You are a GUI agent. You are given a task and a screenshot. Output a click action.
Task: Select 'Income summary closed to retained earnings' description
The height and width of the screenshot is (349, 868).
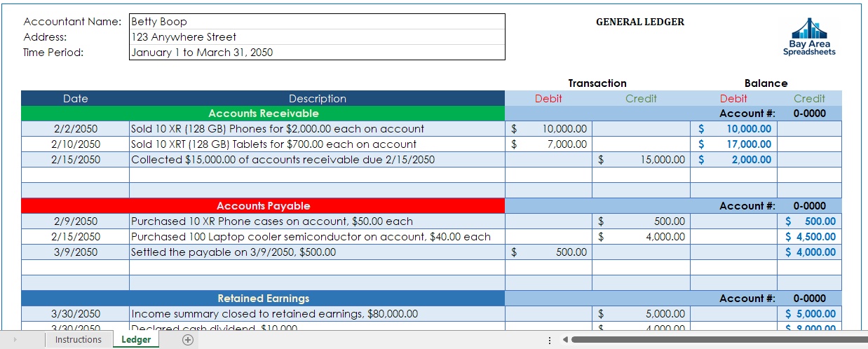tap(317, 314)
